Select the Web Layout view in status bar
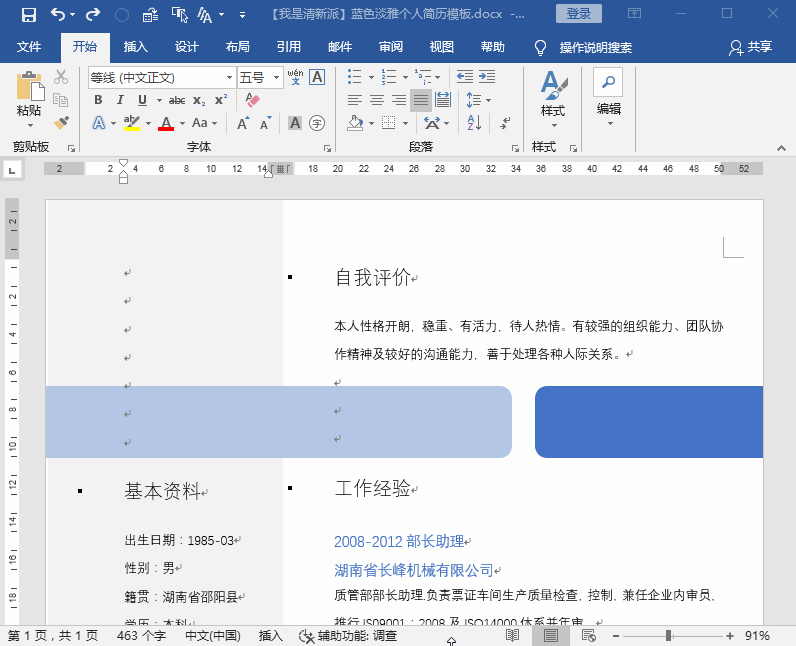The width and height of the screenshot is (796, 646). click(588, 635)
